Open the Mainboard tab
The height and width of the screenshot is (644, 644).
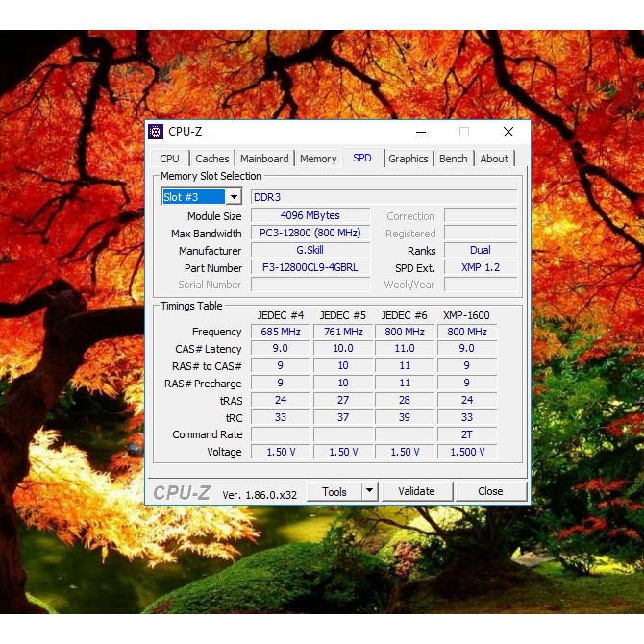click(x=264, y=159)
